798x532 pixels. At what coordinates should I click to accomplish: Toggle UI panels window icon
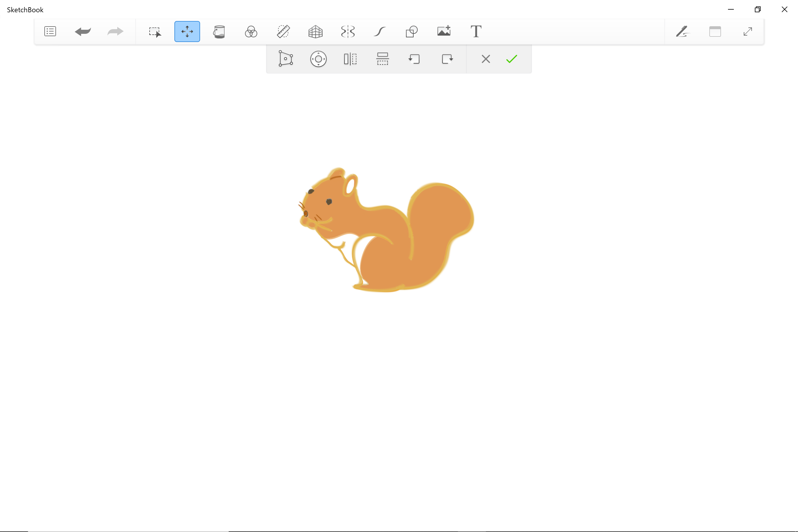(x=715, y=32)
